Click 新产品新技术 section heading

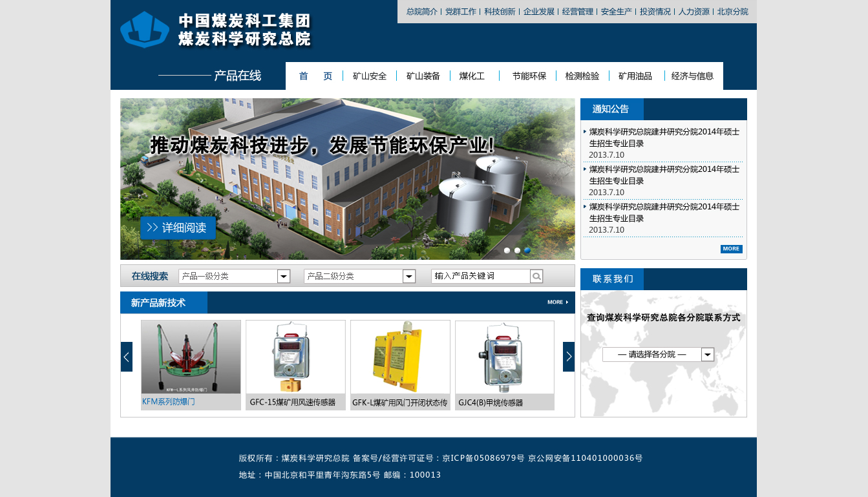click(158, 302)
